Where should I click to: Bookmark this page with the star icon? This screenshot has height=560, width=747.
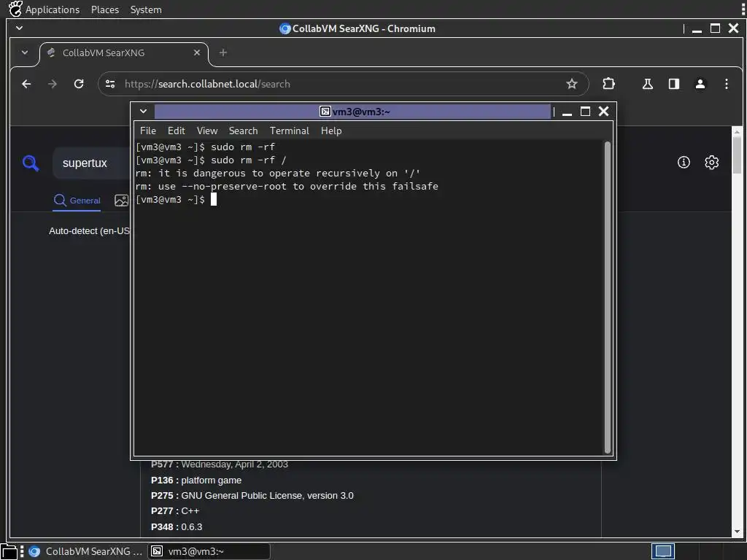click(572, 84)
